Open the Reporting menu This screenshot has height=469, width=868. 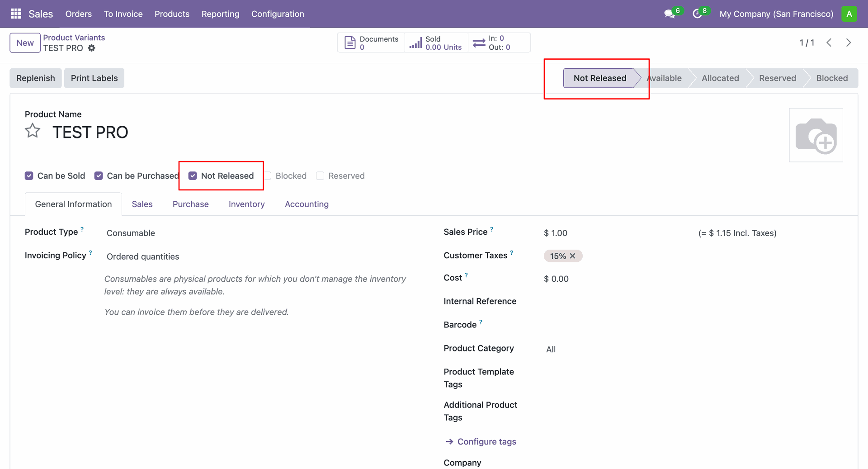tap(220, 14)
